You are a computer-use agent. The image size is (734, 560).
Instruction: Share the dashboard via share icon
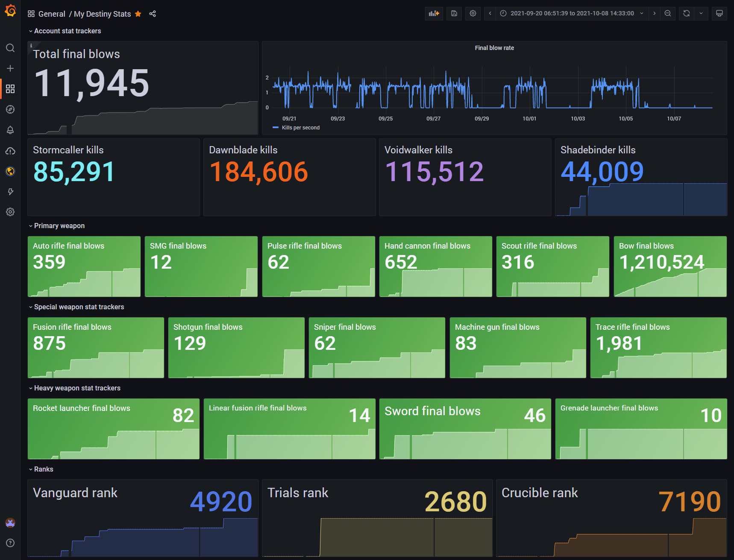click(153, 14)
